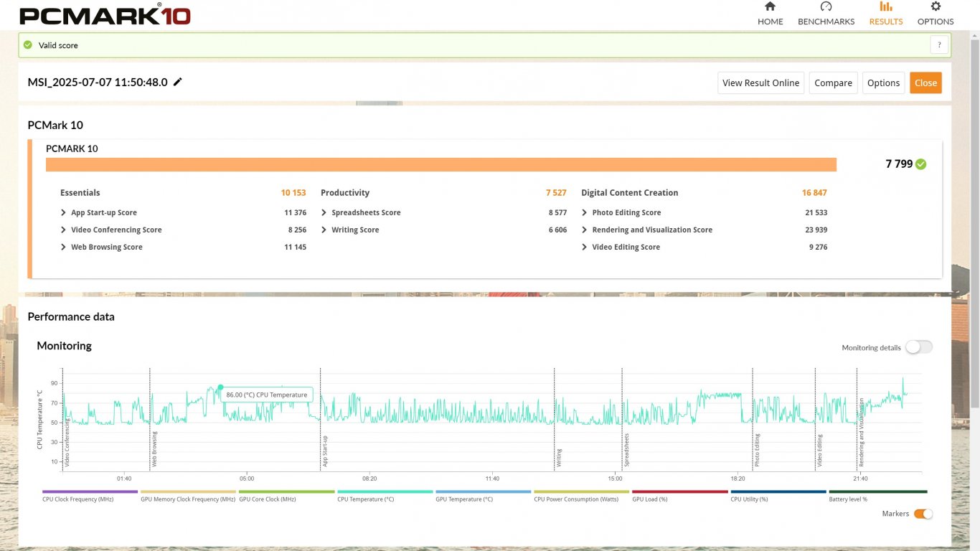Toggle Battery level series
This screenshot has width=980, height=551.
tap(877, 496)
